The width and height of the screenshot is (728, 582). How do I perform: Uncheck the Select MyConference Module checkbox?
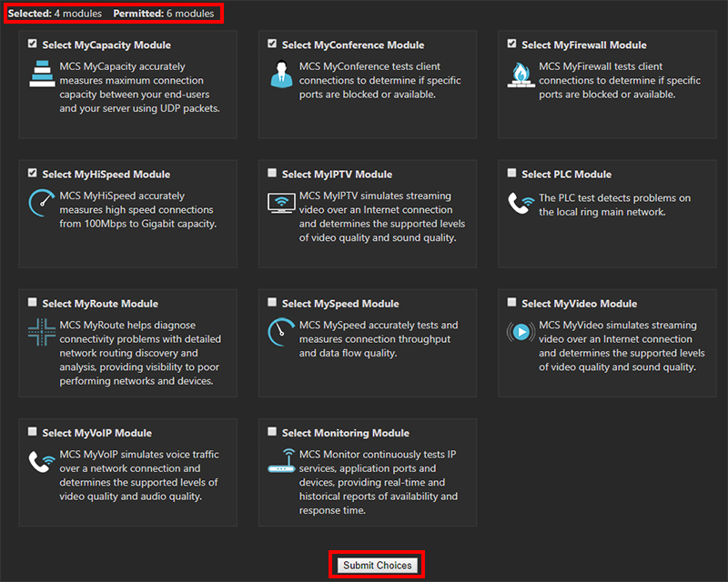click(x=272, y=42)
